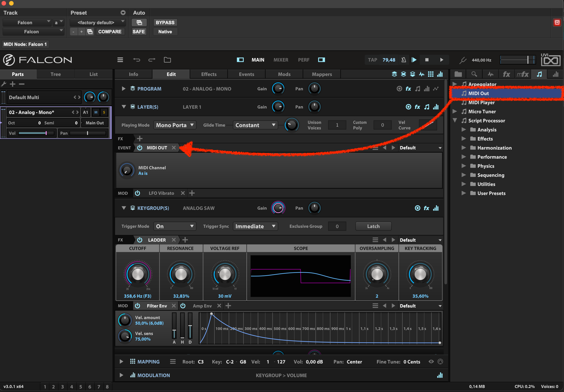564x392 pixels.
Task: Solo part 02 Analog Mono with S button
Action: (104, 112)
